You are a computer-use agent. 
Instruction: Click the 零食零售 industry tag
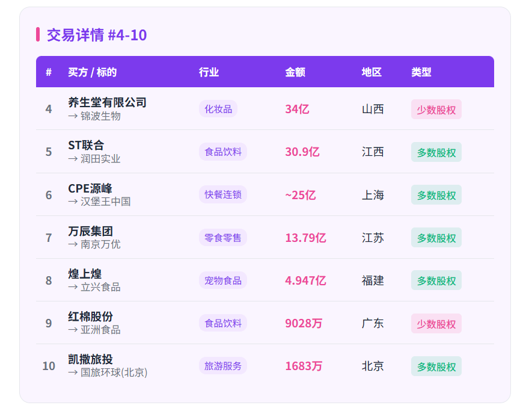(223, 238)
